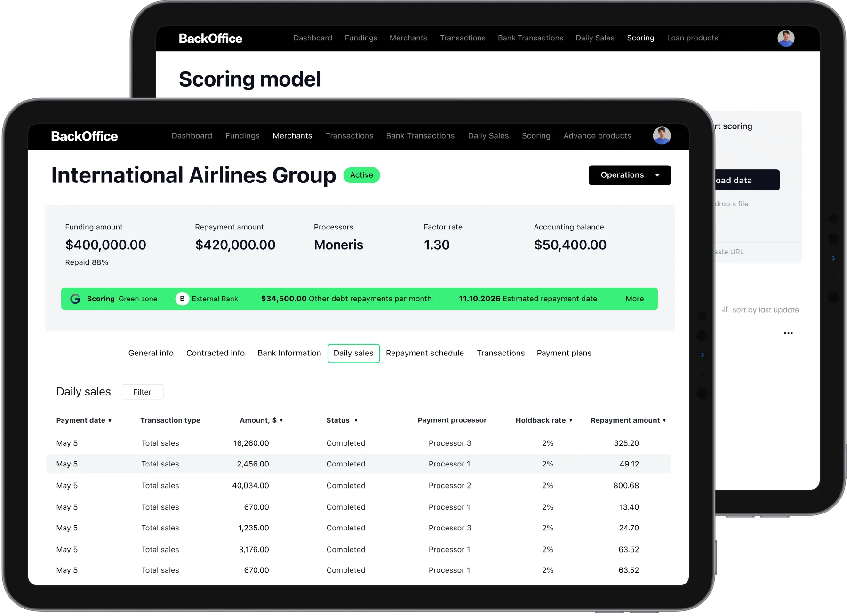
Task: Click the 3,176.00 amount cell
Action: [254, 550]
